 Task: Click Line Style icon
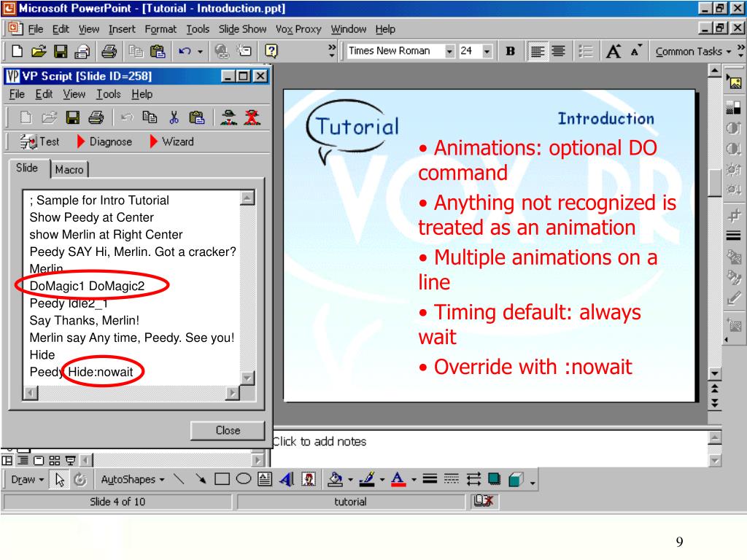(x=430, y=479)
